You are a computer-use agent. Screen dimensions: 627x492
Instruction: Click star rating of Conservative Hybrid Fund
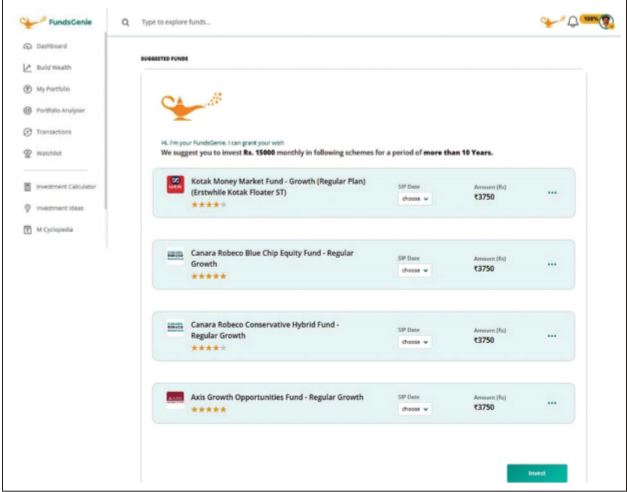tap(209, 348)
